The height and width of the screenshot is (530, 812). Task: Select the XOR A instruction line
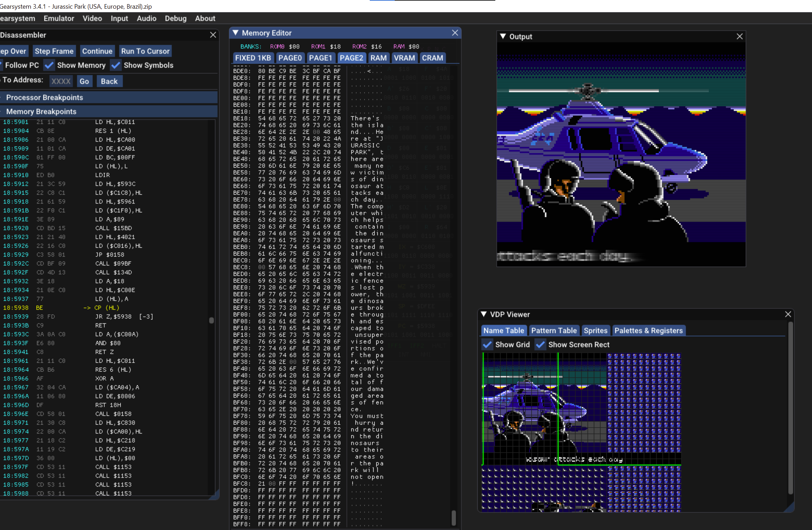pos(104,378)
